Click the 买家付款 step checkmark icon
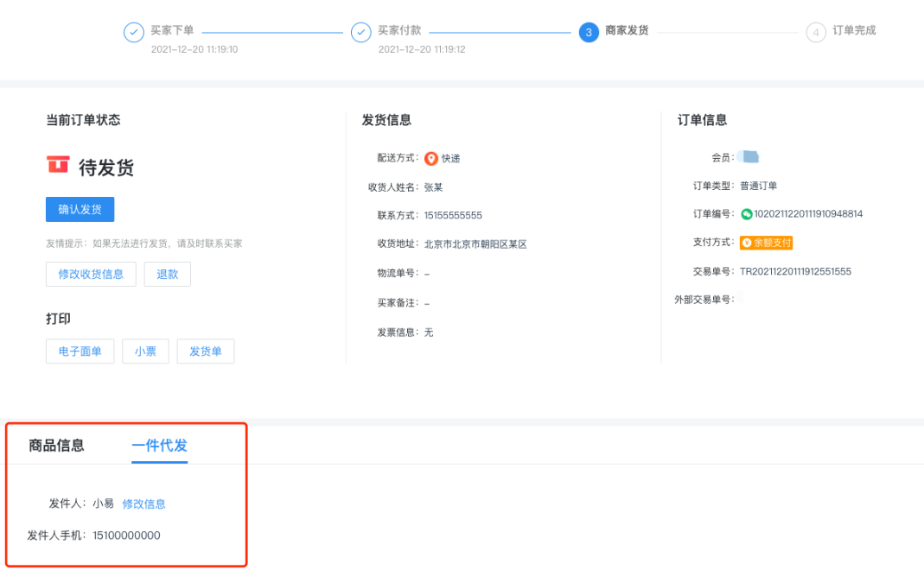Image resolution: width=924 pixels, height=570 pixels. tap(360, 33)
